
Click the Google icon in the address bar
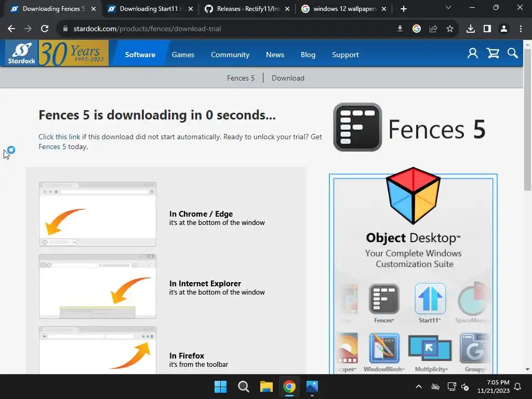(x=417, y=29)
